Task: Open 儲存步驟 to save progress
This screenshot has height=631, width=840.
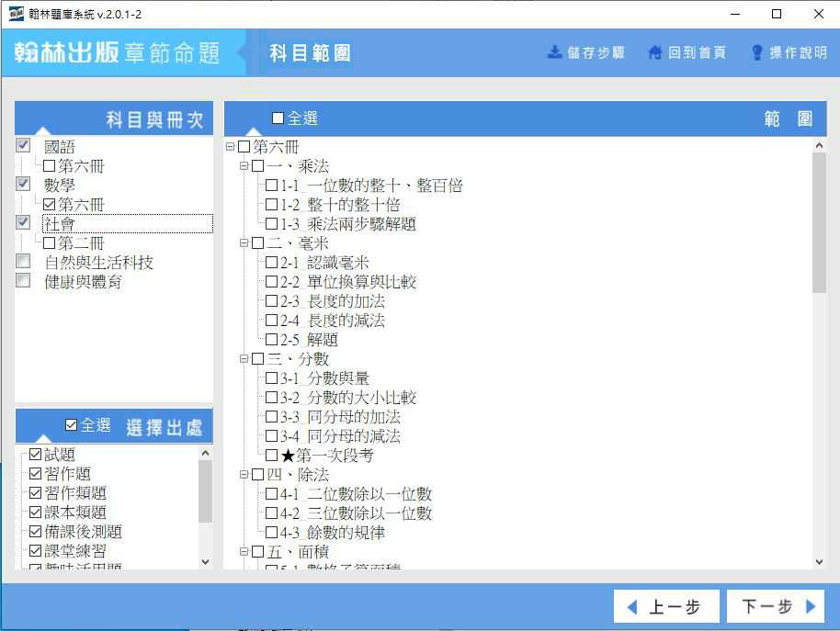Action: click(586, 52)
